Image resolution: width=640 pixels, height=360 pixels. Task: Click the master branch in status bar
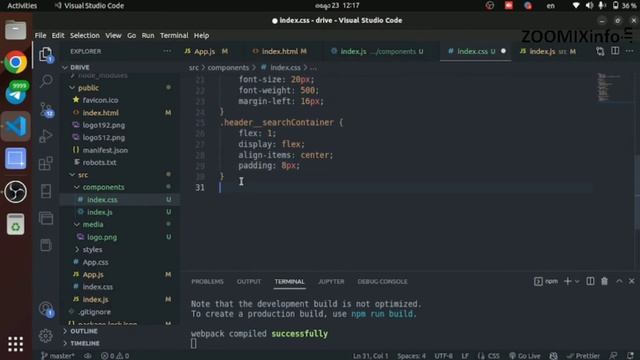point(58,356)
